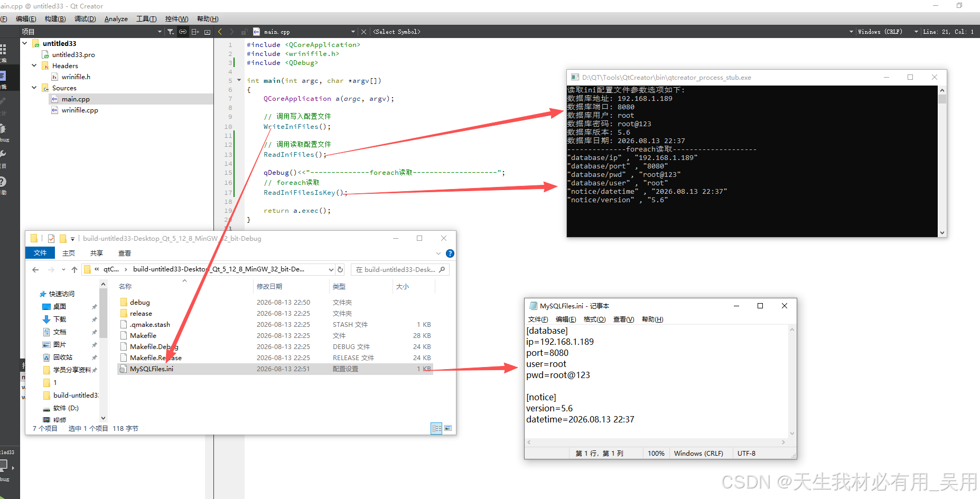Click the 文件 tab in Explorer window
This screenshot has height=499, width=980.
40,253
